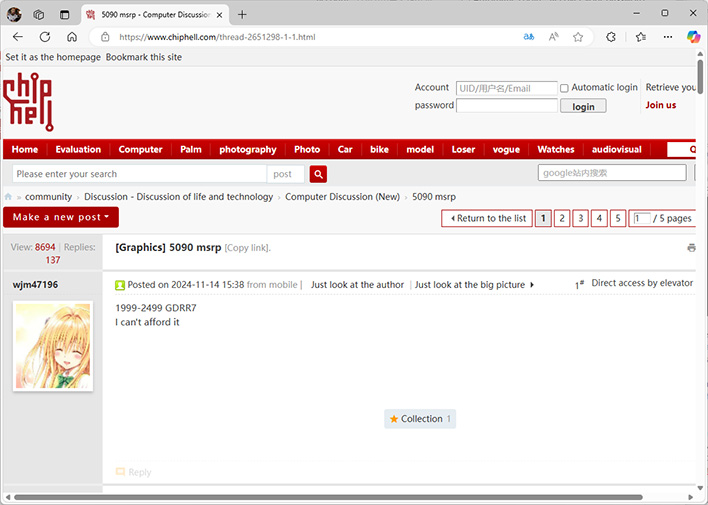Image resolution: width=708 pixels, height=505 pixels.
Task: Click 'Return to the list' button
Action: [x=487, y=218]
